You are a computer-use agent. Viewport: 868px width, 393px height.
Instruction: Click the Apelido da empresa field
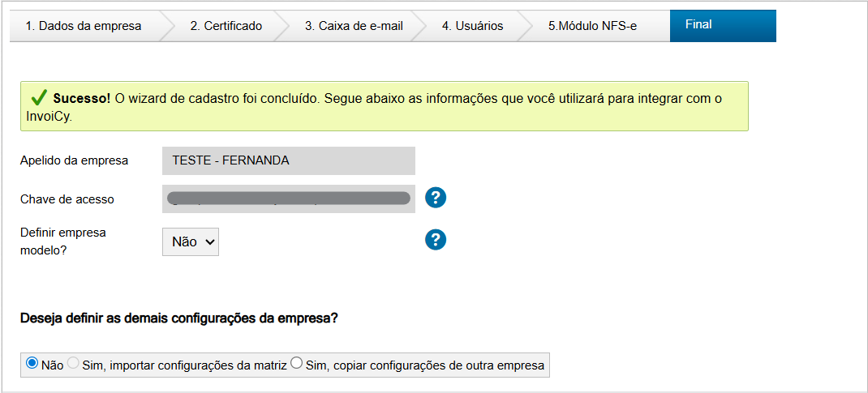click(x=289, y=160)
